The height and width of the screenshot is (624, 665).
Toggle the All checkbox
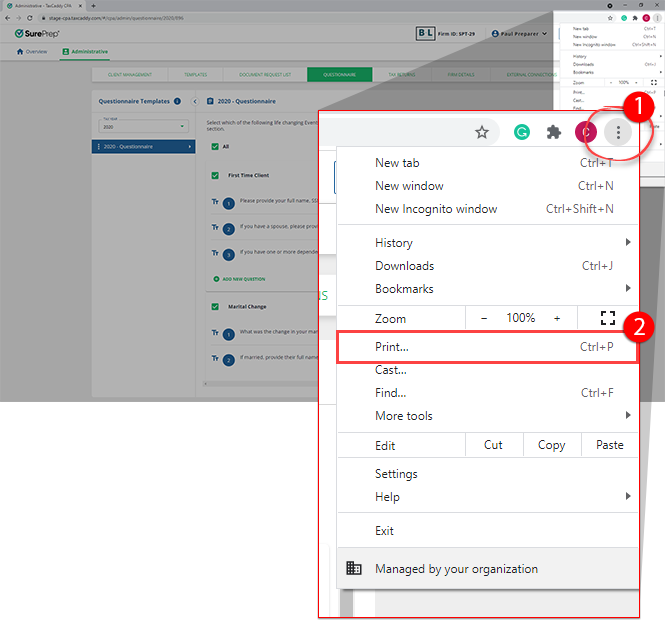[215, 146]
